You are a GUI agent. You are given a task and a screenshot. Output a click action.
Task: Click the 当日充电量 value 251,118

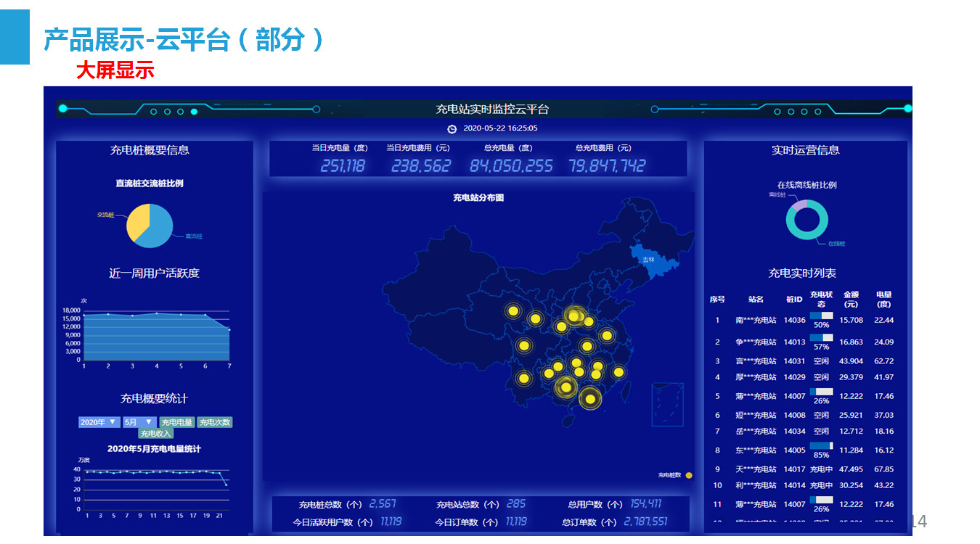[343, 166]
